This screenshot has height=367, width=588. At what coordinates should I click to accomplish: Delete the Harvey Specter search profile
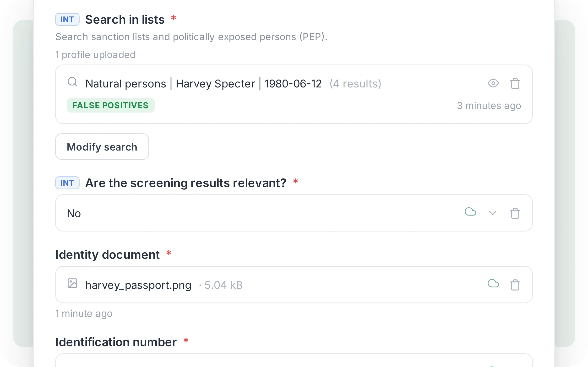pyautogui.click(x=515, y=83)
